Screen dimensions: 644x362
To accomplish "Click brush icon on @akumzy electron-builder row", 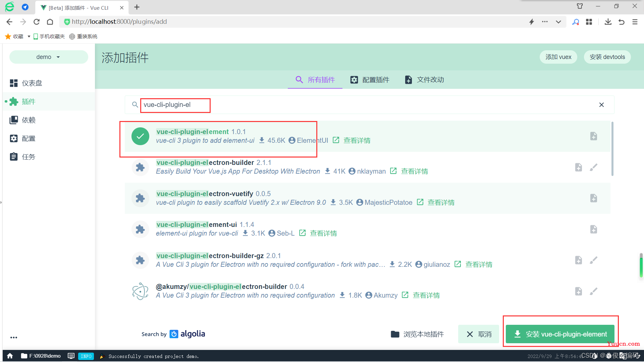I will click(x=594, y=291).
